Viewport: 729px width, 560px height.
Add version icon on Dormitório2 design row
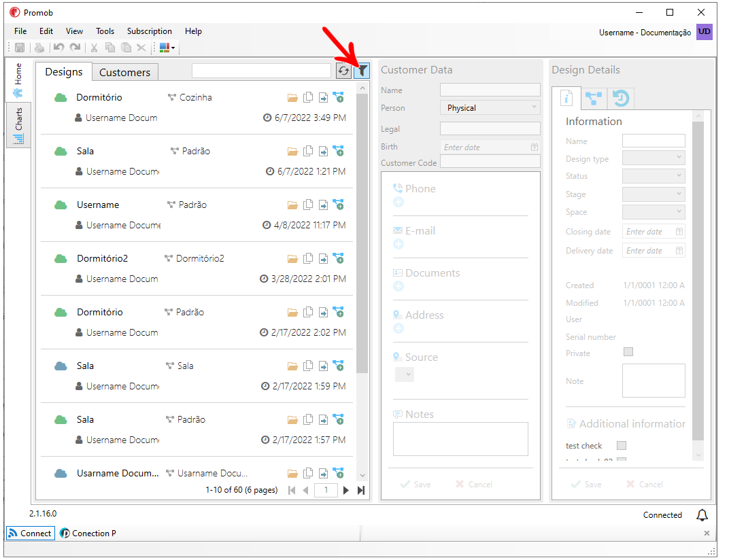339,258
